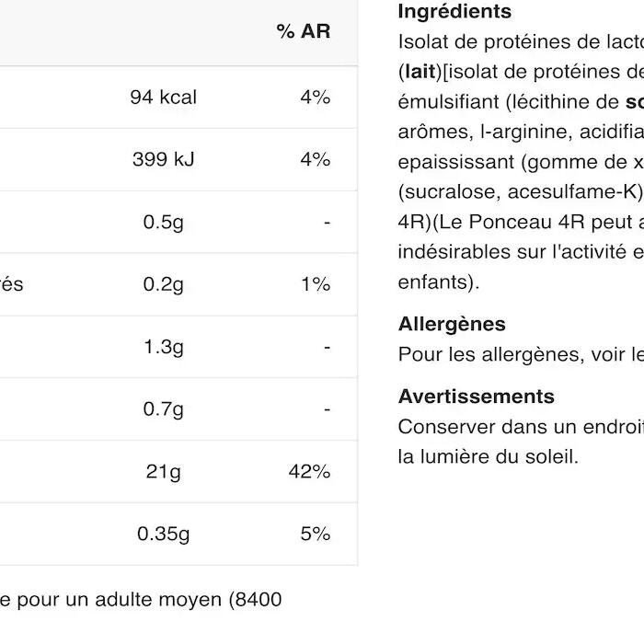Click the 399 kJ energy value
The image size is (644, 644).
point(163,159)
